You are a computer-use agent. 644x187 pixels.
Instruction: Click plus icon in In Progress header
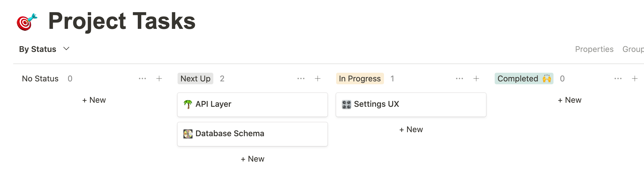[x=476, y=78]
